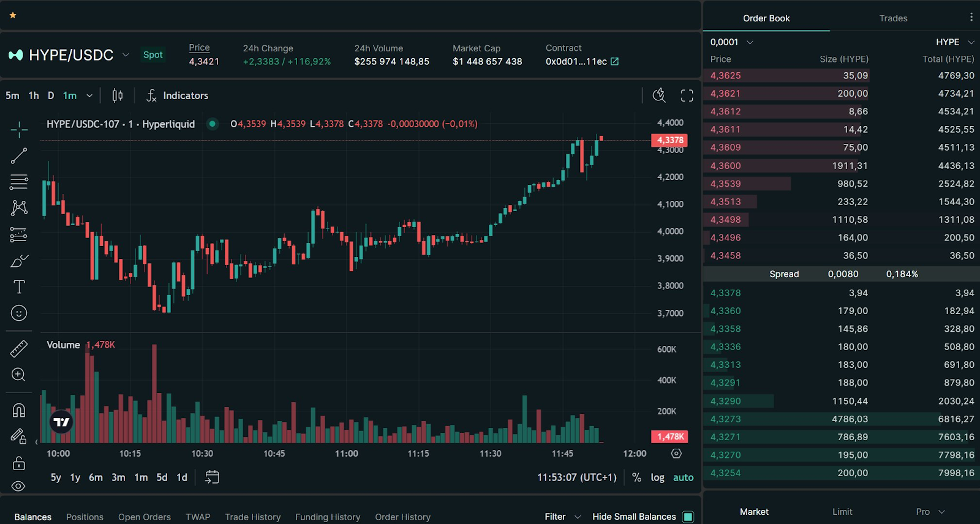The image size is (980, 524).
Task: Open the Order History tab
Action: coord(402,517)
